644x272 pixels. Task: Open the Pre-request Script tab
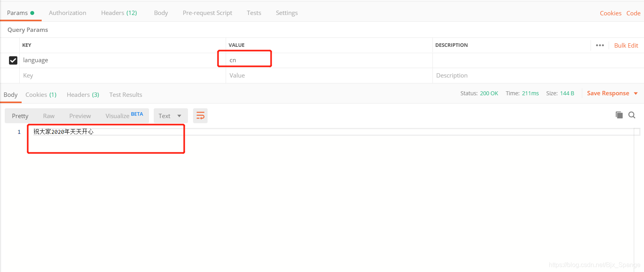click(x=207, y=13)
